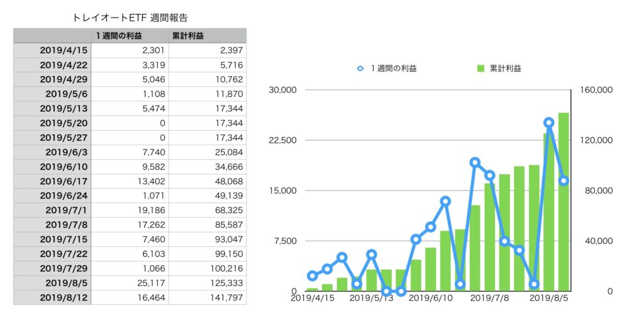The width and height of the screenshot is (644, 318).
Task: Select date cell 2019/4/22
Action: click(x=52, y=65)
